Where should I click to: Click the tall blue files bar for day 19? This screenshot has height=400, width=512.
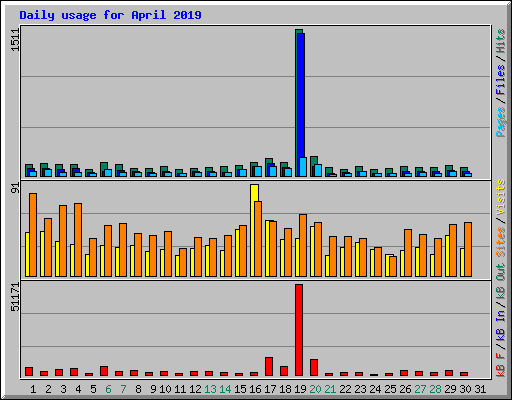(x=302, y=95)
